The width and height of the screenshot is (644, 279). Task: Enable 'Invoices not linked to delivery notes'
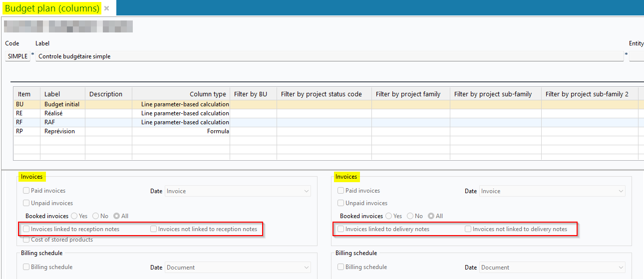point(468,229)
